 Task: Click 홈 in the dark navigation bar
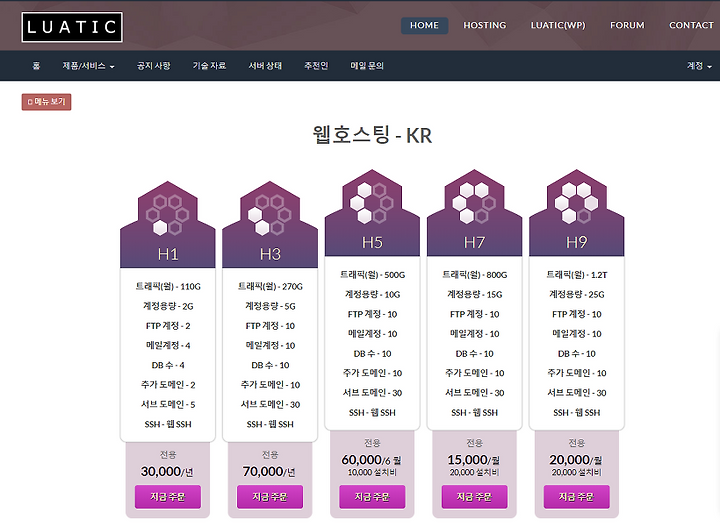click(x=36, y=66)
